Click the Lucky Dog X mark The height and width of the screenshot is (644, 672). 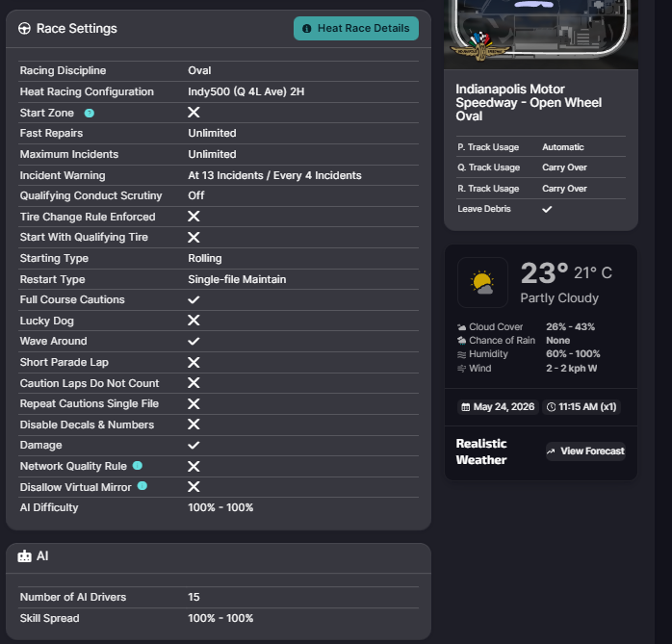coord(194,320)
